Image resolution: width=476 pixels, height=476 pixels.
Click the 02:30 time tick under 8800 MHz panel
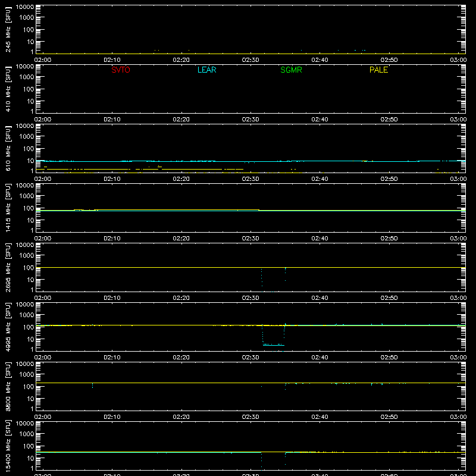(250, 417)
